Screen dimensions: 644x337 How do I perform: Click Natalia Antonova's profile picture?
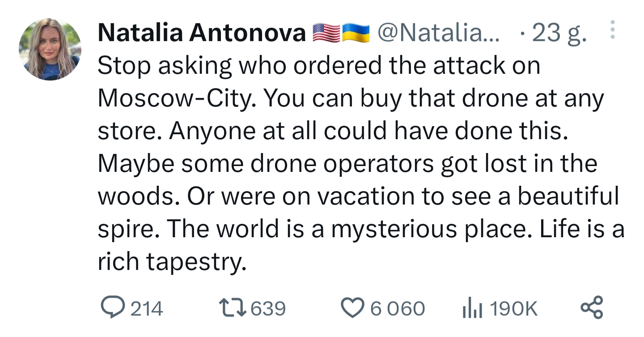[x=50, y=49]
